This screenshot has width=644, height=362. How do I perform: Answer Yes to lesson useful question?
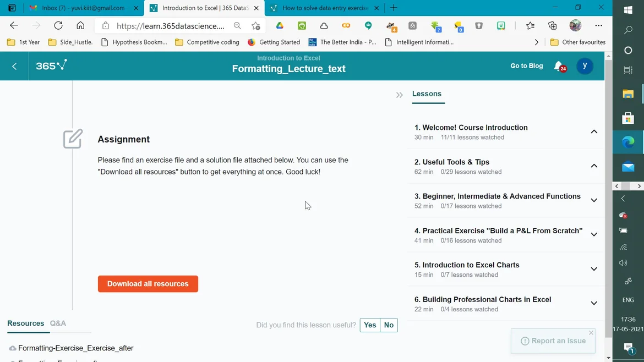(x=370, y=325)
